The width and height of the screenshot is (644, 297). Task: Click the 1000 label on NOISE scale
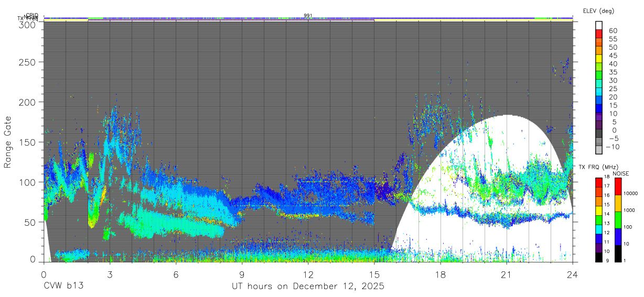(630, 210)
